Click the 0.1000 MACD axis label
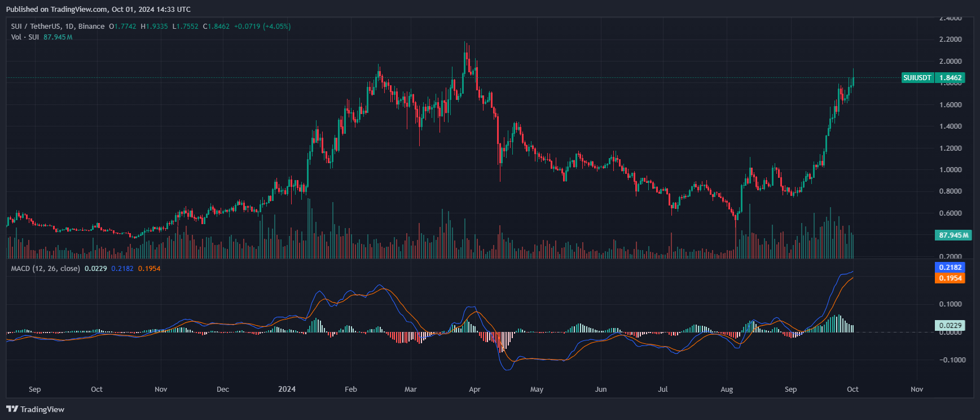This screenshot has width=980, height=420. click(x=951, y=304)
